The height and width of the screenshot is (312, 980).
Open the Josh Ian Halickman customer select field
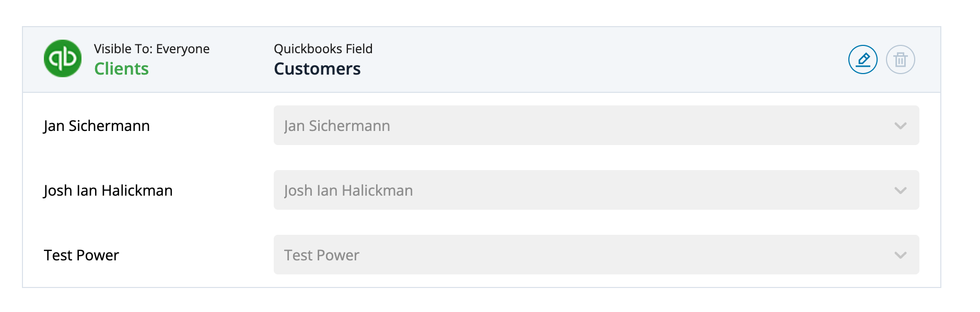coord(596,190)
